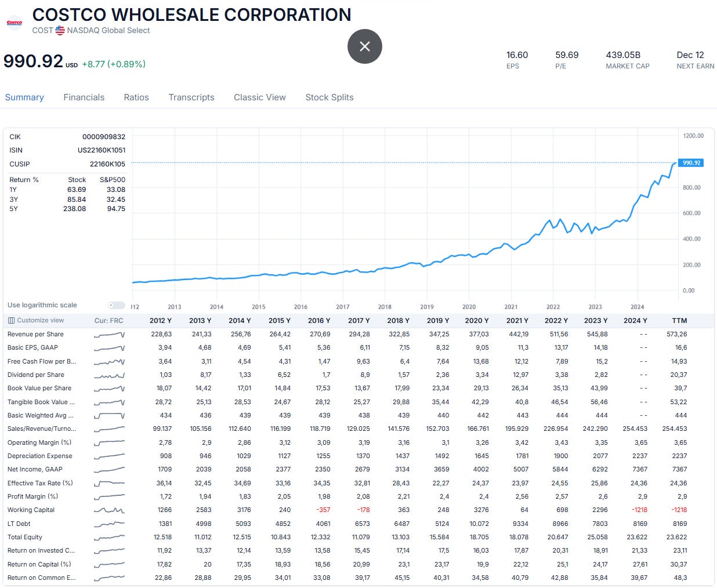This screenshot has width=717, height=588.
Task: Click the 5Y stock return 238.08
Action: coord(74,209)
